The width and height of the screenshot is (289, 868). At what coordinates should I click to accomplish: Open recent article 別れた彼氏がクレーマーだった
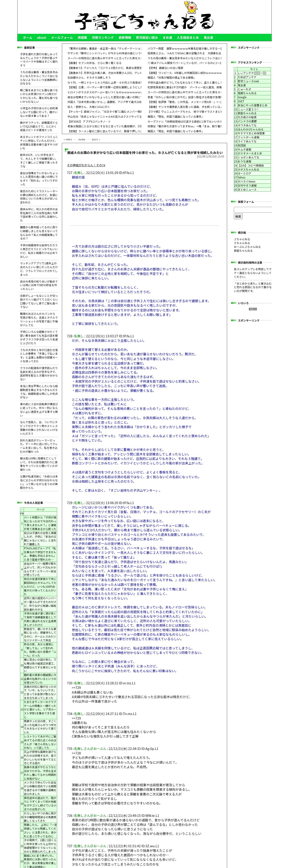tap(39, 446)
